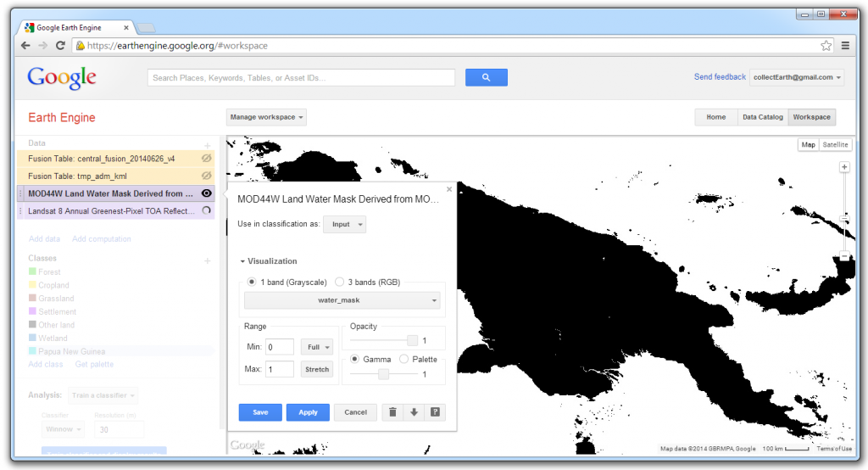Click the plus icon beside Data header
The height and width of the screenshot is (470, 868).
click(207, 145)
